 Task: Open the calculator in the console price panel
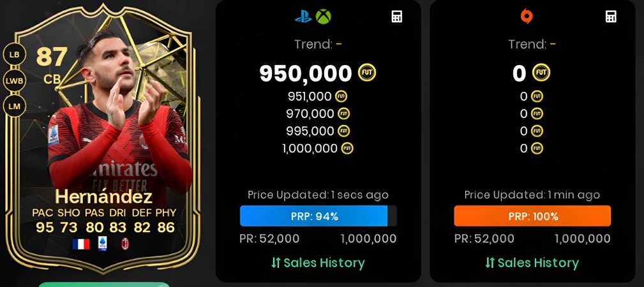point(397,17)
